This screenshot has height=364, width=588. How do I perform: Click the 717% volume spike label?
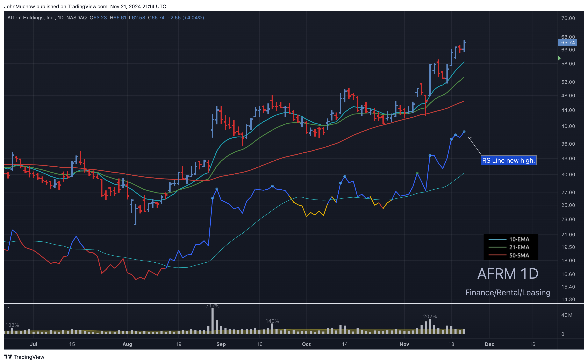coord(212,306)
